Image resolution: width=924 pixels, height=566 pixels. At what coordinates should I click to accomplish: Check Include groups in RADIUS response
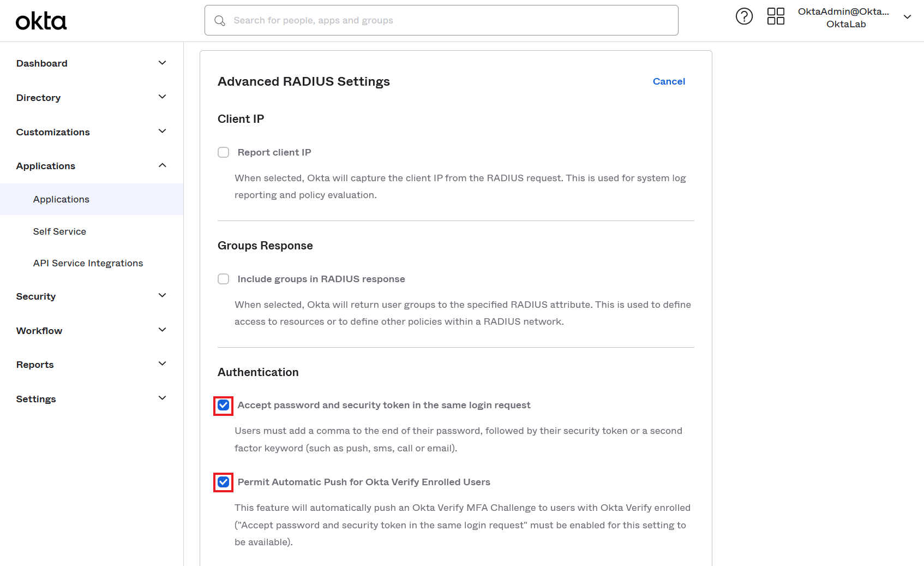224,279
